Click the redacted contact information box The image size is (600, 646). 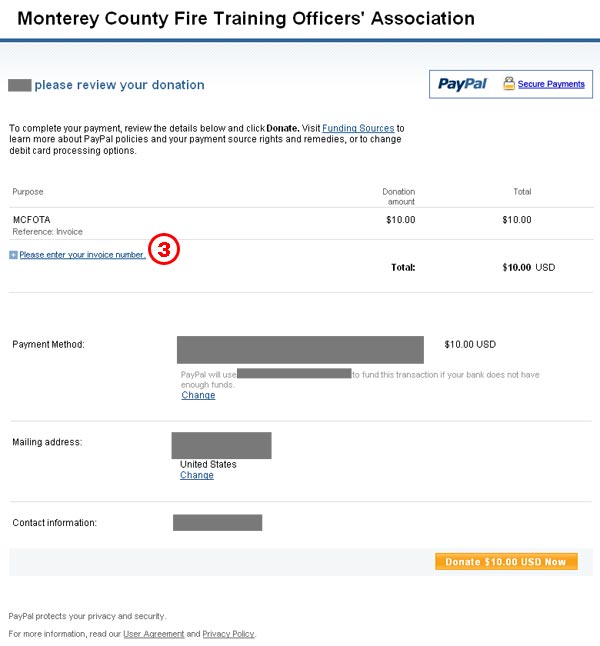(x=218, y=522)
